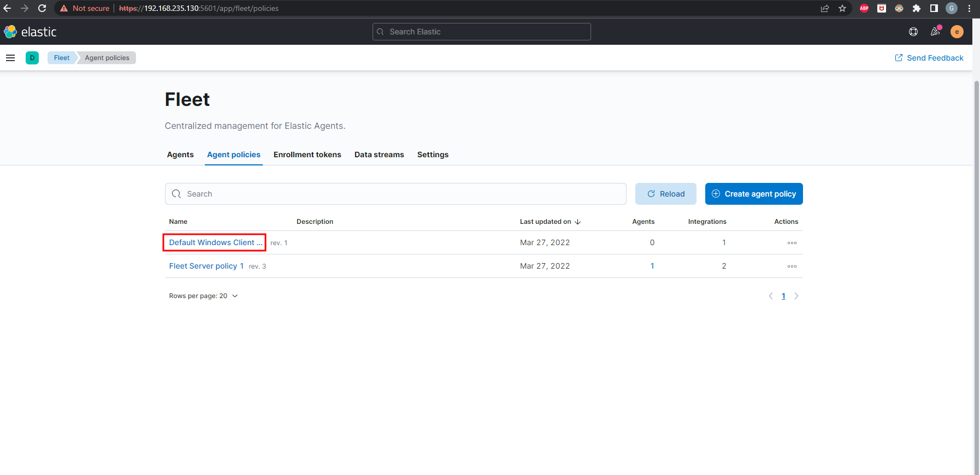980x475 pixels.
Task: Click the Create agent policy button
Action: point(753,194)
